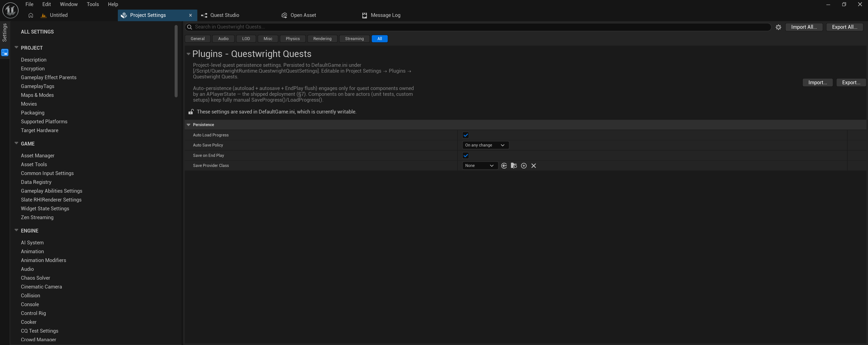Open Asset Manager settings
868x345 pixels.
[38, 155]
